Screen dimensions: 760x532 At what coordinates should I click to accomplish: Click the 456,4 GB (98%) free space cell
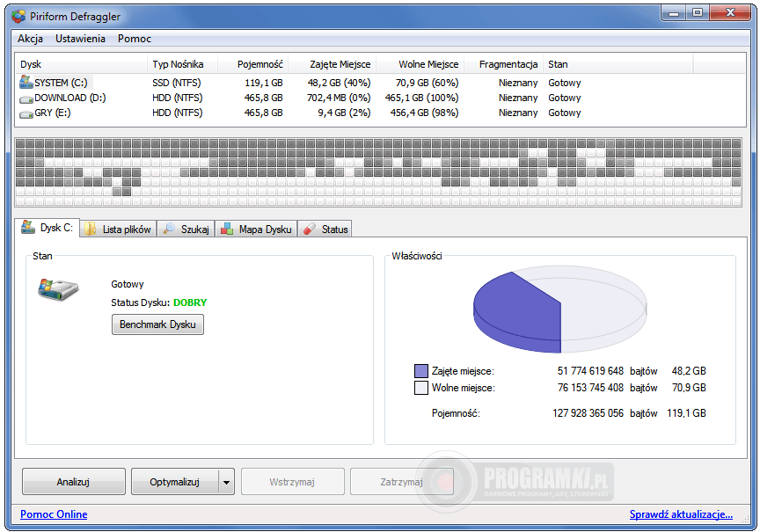coord(424,113)
